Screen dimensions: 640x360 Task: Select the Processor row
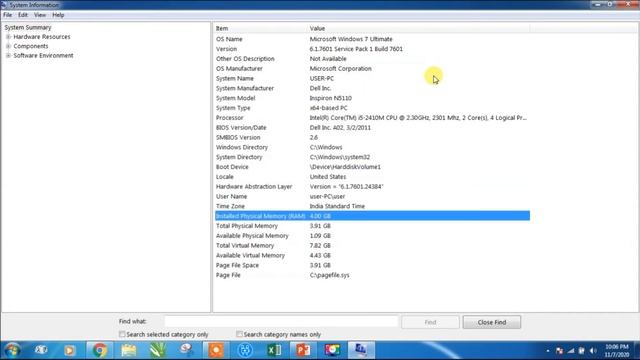[372, 118]
